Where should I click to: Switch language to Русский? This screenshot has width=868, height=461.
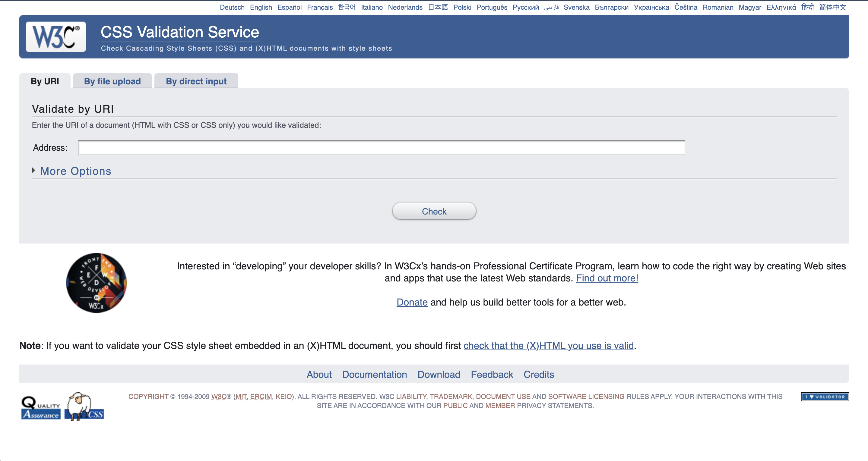coord(525,8)
